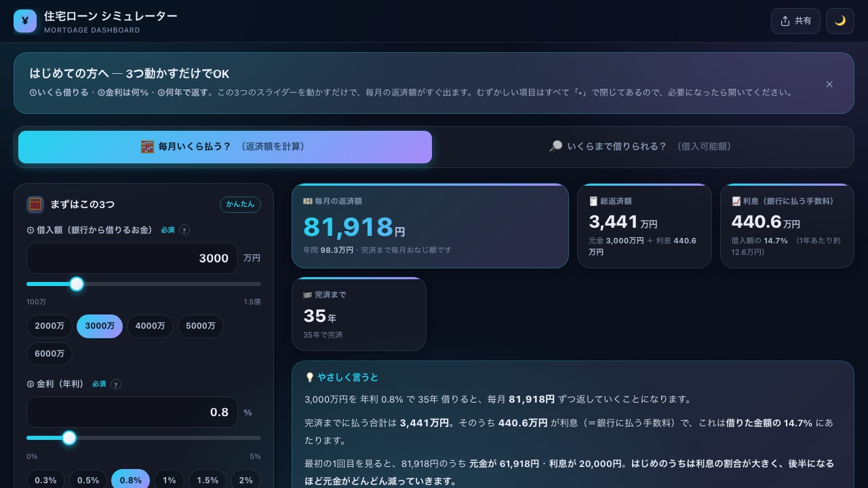
Task: Click the yen logo icon
Action: pos(25,21)
